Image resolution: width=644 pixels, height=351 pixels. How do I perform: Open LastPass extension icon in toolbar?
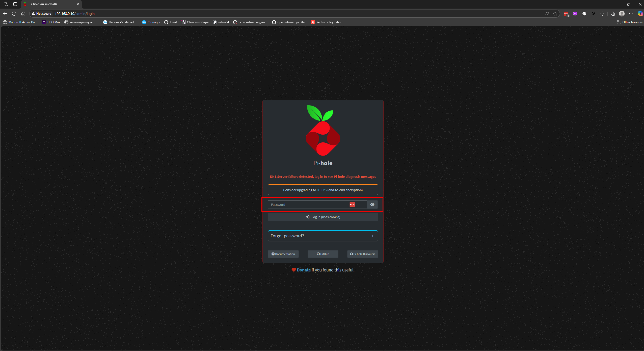[566, 14]
